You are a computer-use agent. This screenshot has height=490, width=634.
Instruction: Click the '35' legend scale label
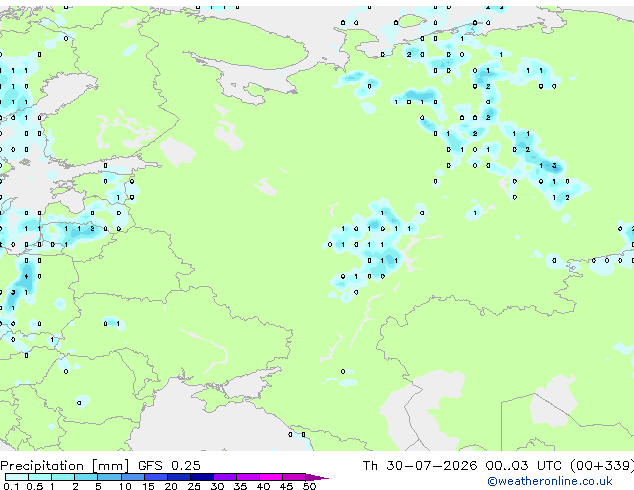click(x=240, y=486)
